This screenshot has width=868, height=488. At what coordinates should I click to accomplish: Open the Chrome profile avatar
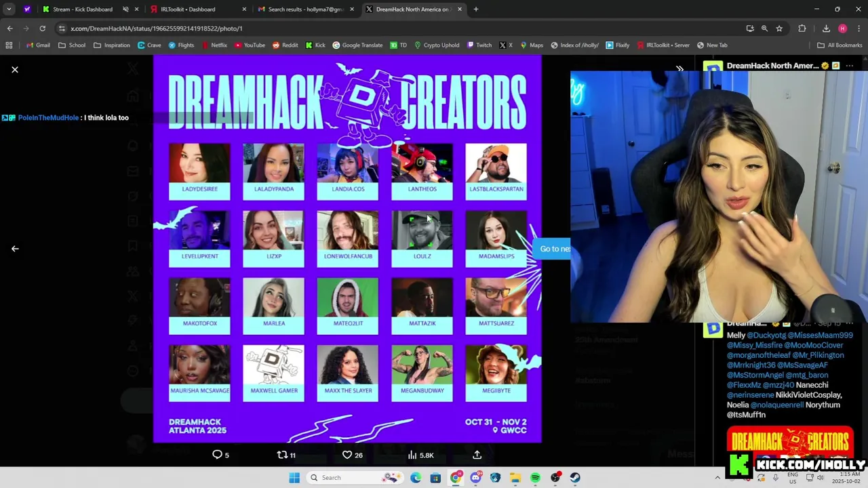click(x=842, y=28)
